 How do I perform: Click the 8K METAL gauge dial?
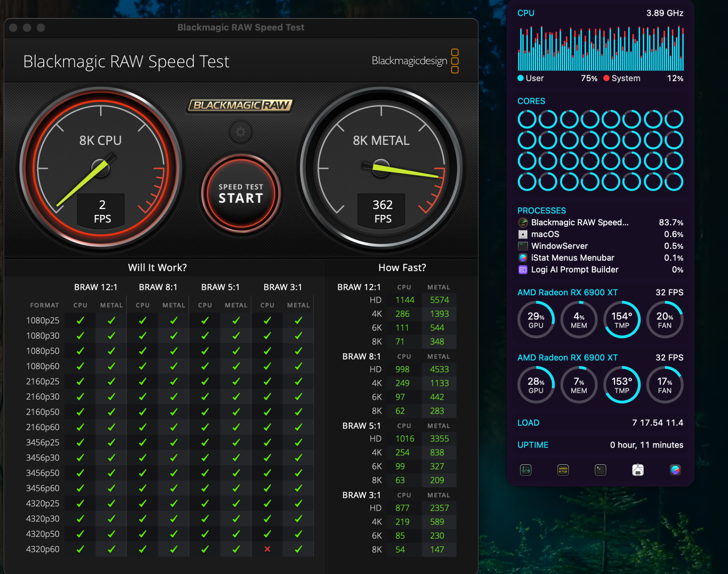tap(381, 168)
